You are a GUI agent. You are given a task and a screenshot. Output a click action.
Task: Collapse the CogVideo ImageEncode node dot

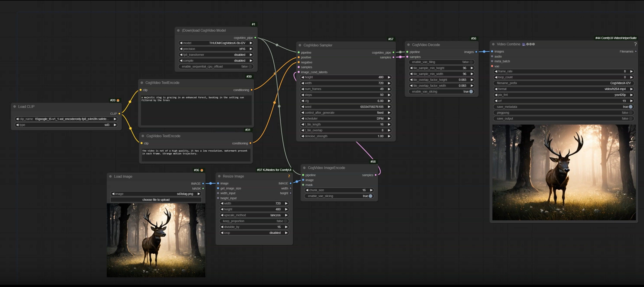pos(304,168)
